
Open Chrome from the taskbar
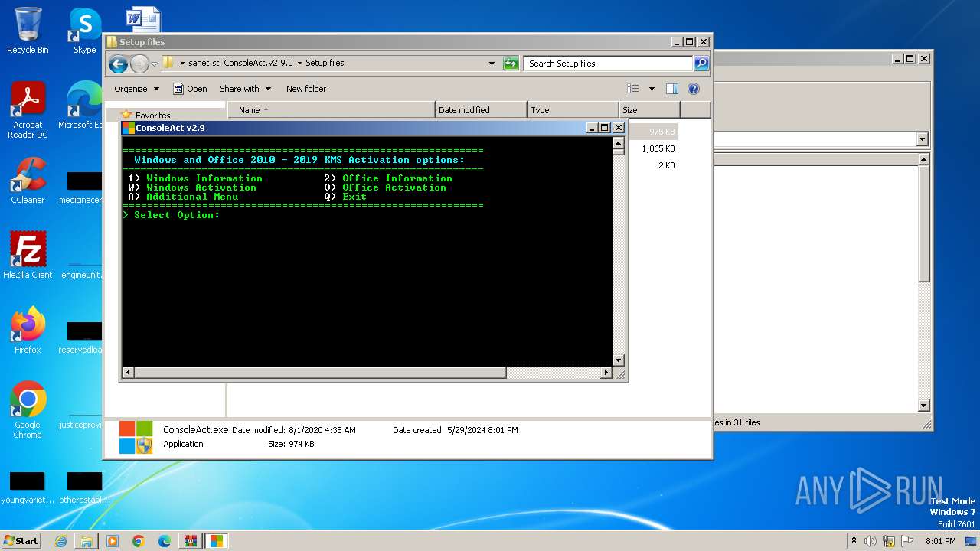tap(139, 541)
